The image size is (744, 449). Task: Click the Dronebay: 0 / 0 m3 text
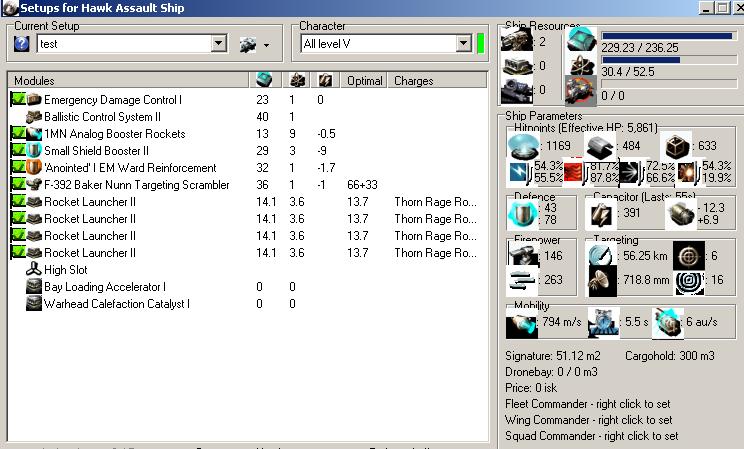(551, 372)
